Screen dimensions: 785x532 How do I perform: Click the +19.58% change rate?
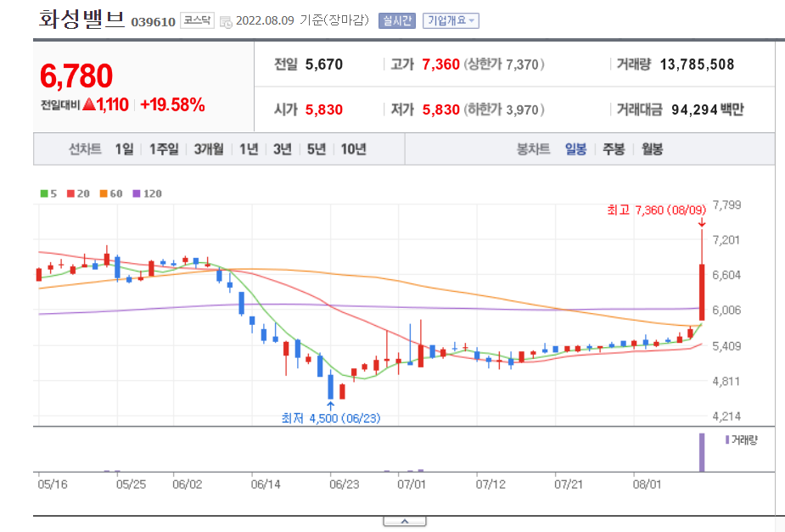point(173,104)
